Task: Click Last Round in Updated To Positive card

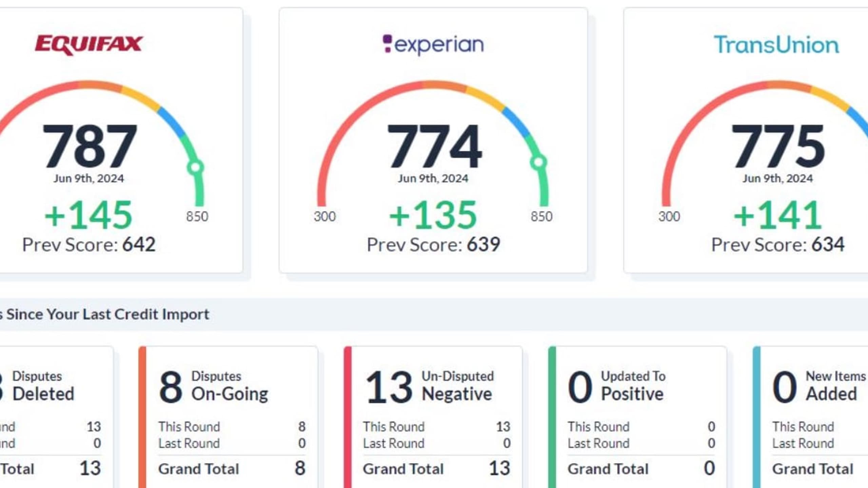Action: tap(598, 443)
